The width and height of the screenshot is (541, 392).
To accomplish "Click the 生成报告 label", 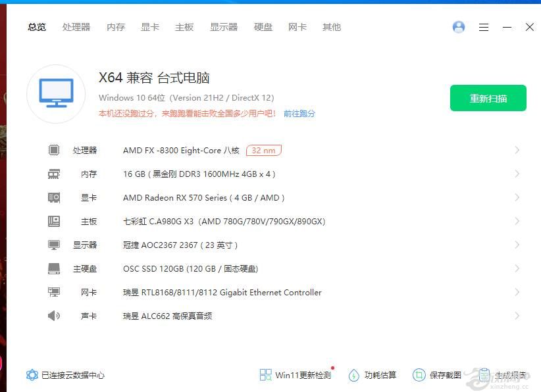I will click(x=510, y=375).
